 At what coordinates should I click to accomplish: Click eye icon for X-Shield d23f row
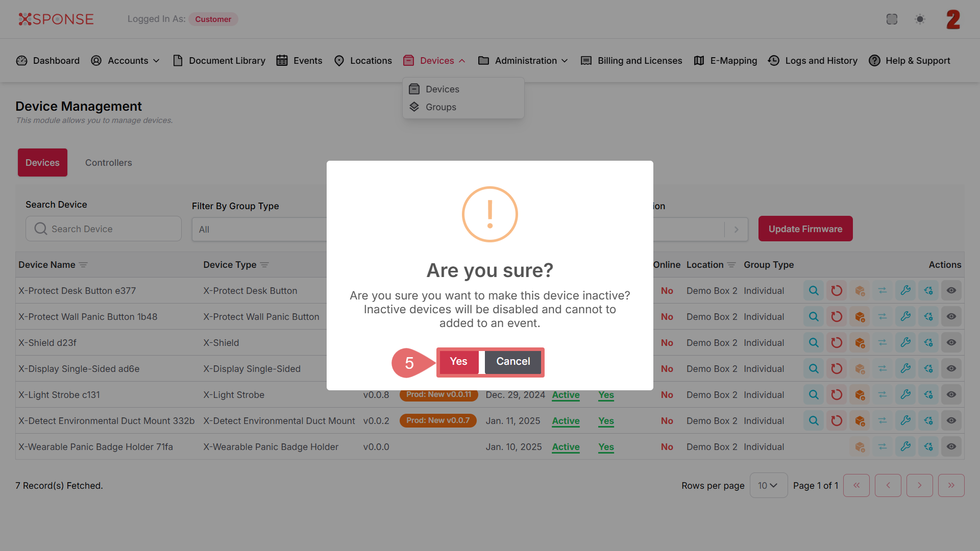pos(951,343)
